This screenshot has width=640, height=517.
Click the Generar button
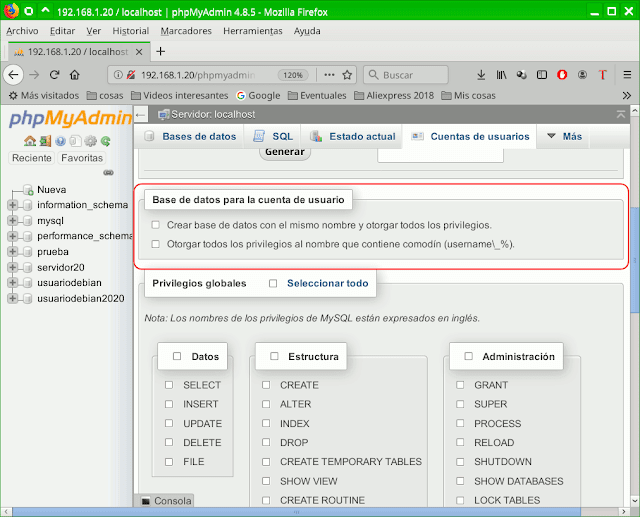(285, 153)
